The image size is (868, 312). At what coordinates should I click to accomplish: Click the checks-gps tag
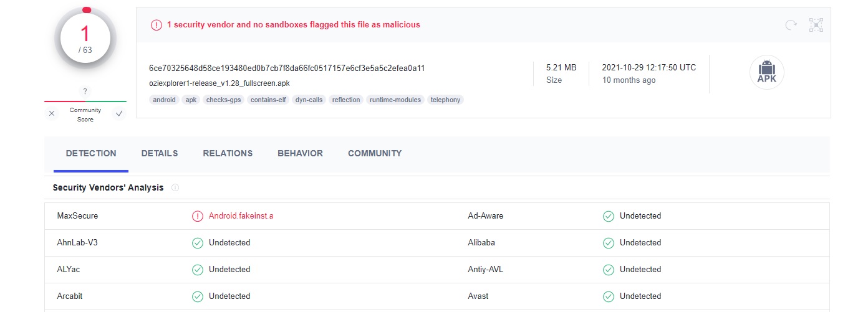[223, 100]
